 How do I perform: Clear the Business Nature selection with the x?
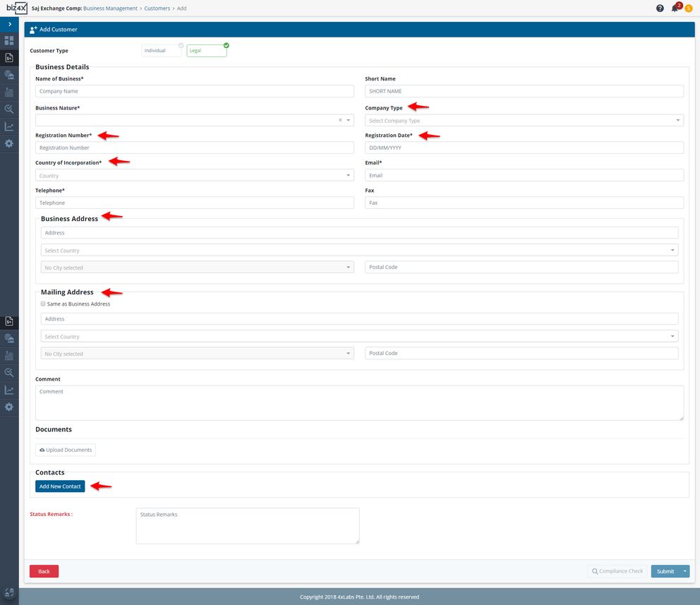340,121
